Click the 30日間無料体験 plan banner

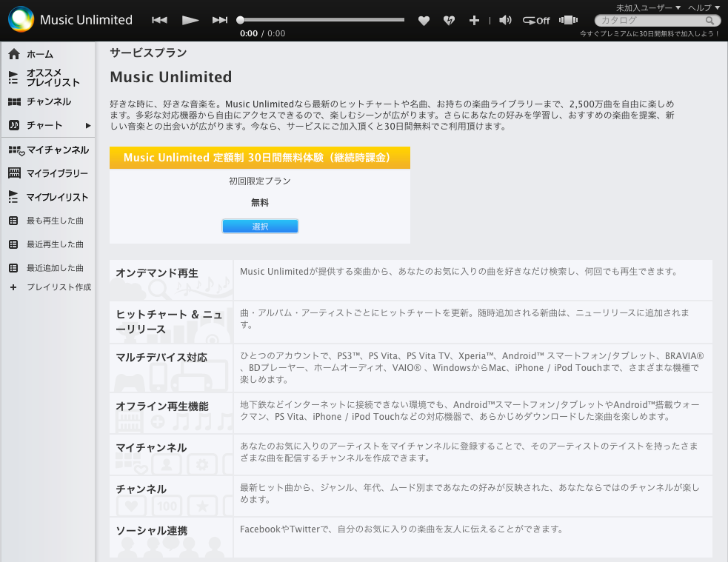click(259, 158)
